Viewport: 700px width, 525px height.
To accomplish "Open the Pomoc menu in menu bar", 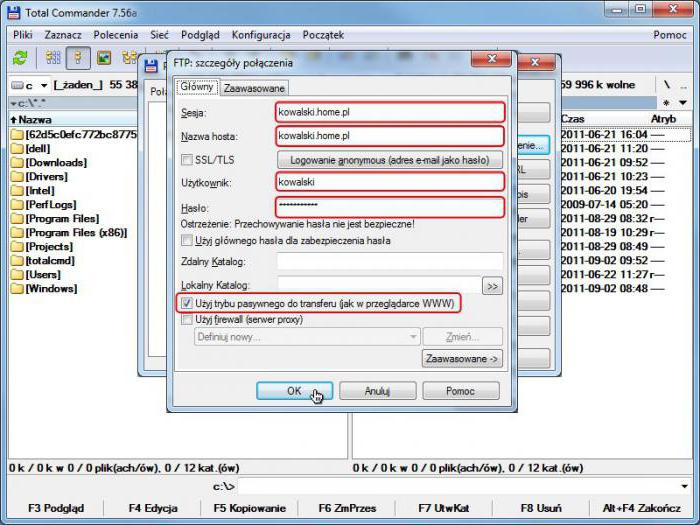I will pyautogui.click(x=670, y=35).
